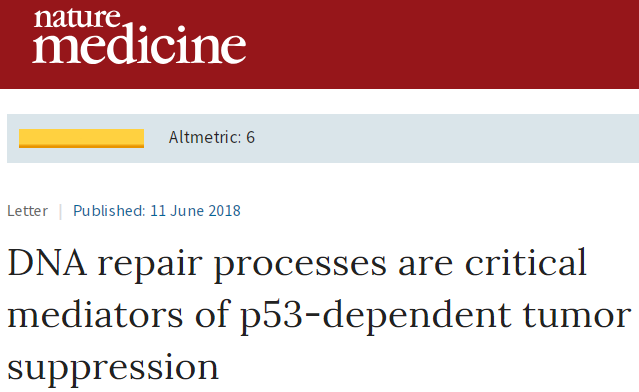Open the Nature Medicine journal logo
639x392 pixels.
139,37
